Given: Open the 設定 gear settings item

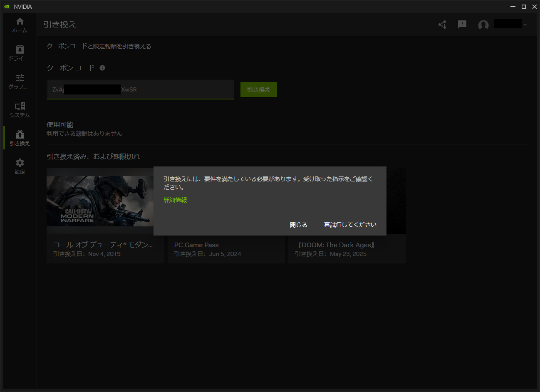Looking at the screenshot, I should [x=20, y=166].
